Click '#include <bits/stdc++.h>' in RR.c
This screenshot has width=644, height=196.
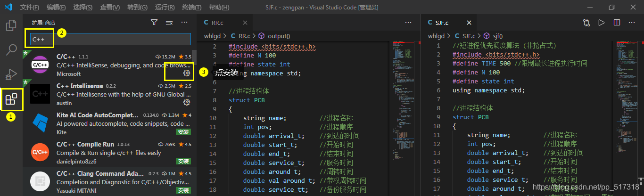click(272, 47)
